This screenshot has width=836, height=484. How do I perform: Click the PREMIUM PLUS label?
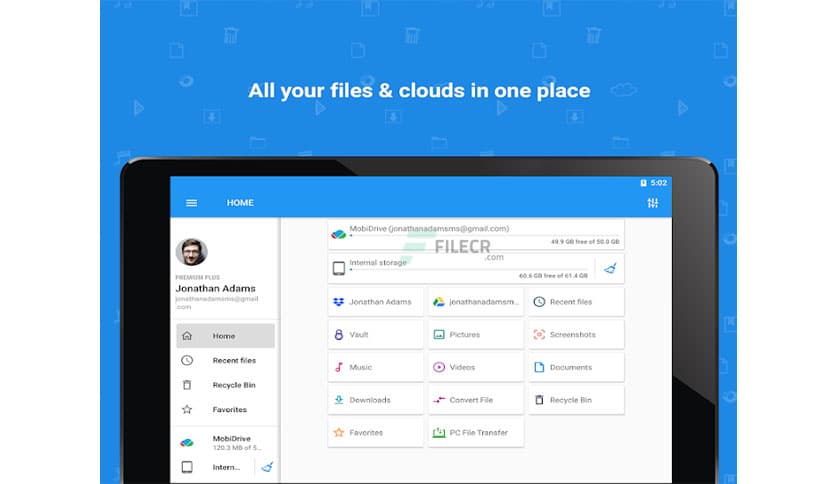tap(197, 277)
